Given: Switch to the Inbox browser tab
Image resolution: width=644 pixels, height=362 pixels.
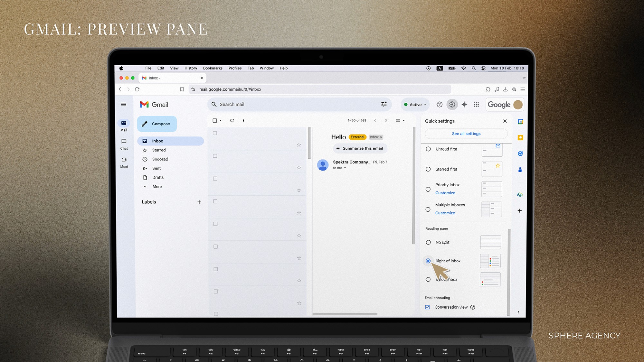Looking at the screenshot, I should 154,78.
